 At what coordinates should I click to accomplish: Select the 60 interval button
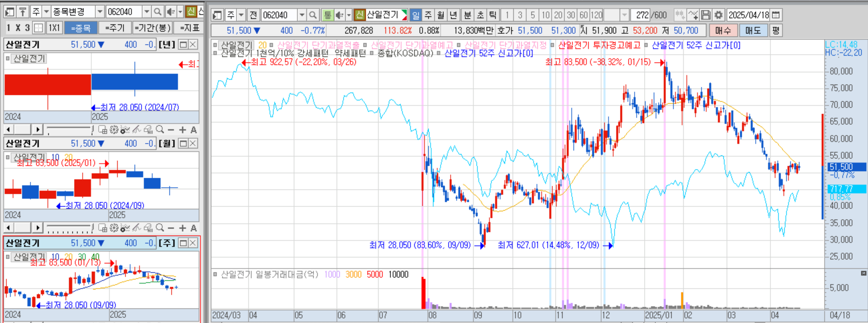(x=583, y=15)
